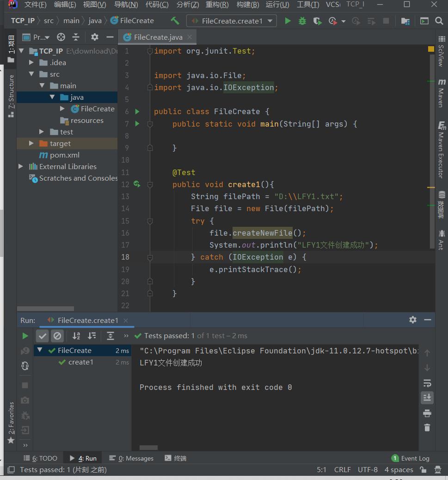
Task: Click the green Run button in toolbar
Action: click(288, 21)
